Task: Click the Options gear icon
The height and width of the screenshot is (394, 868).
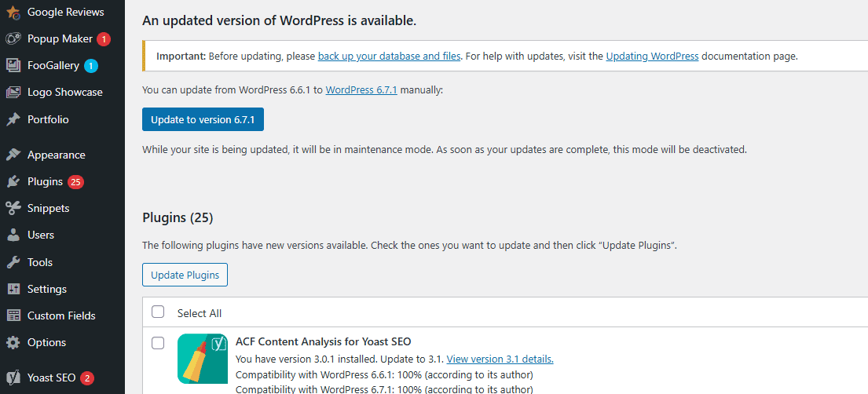Action: coord(13,342)
